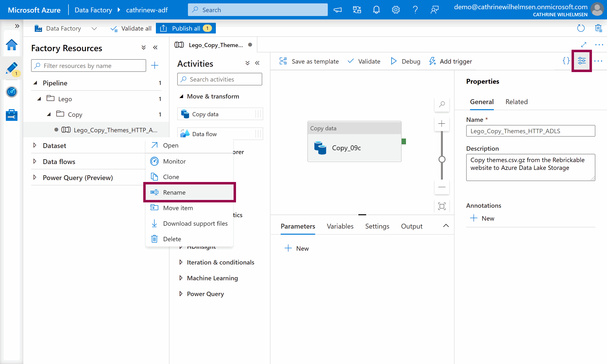This screenshot has width=607, height=364.
Task: Open the Monitor hub in left sidebar
Action: (11, 92)
